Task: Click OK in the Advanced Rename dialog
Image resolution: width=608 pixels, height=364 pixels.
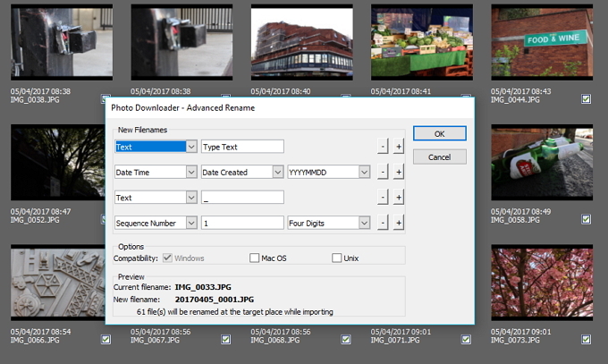Action: point(439,133)
